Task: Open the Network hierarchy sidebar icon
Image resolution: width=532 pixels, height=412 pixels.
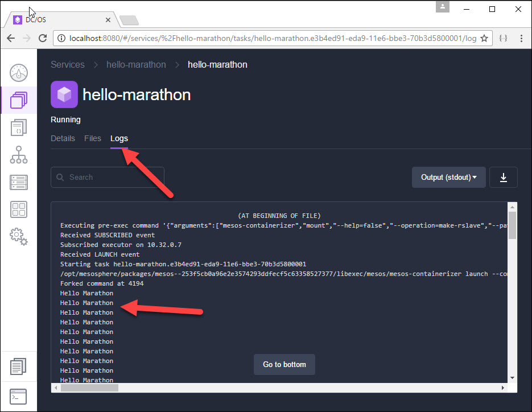Action: pos(19,155)
